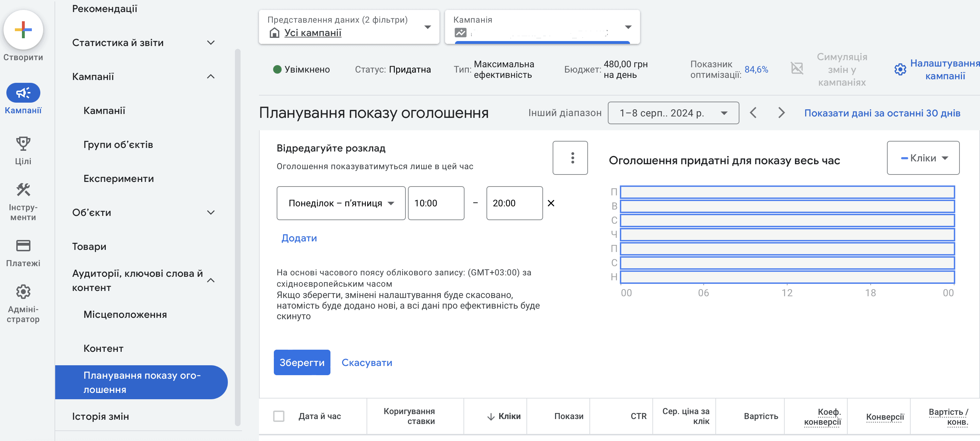This screenshot has width=980, height=441.
Task: Expand Статистика й звіти section
Action: 211,42
